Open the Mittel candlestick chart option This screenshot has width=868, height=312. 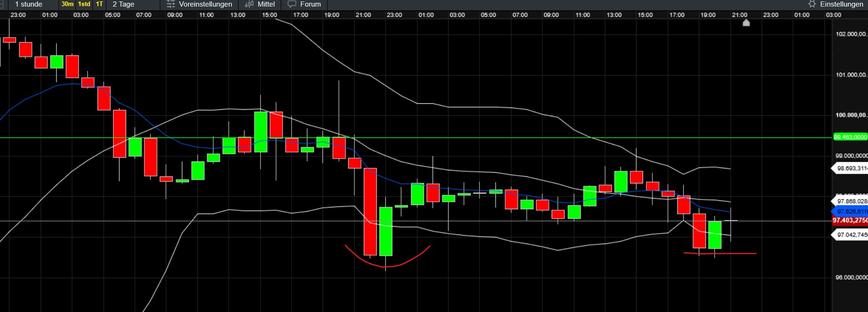(x=260, y=4)
